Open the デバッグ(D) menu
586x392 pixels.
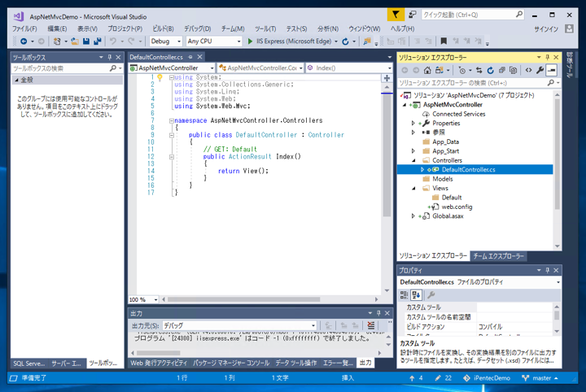[197, 28]
